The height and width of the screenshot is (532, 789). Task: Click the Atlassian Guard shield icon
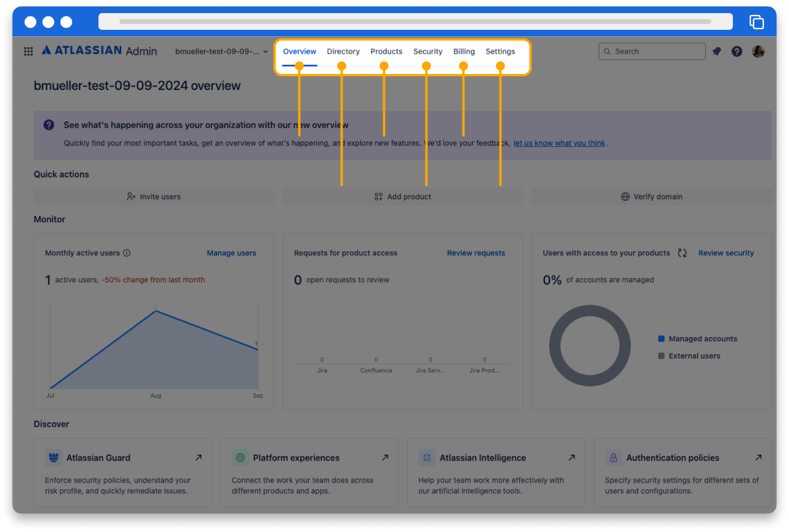54,458
